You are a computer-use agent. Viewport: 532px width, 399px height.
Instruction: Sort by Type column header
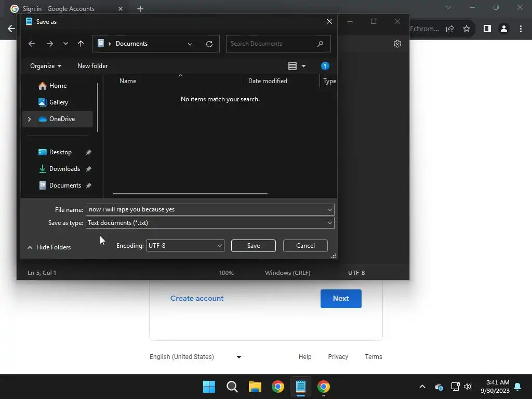click(x=329, y=81)
